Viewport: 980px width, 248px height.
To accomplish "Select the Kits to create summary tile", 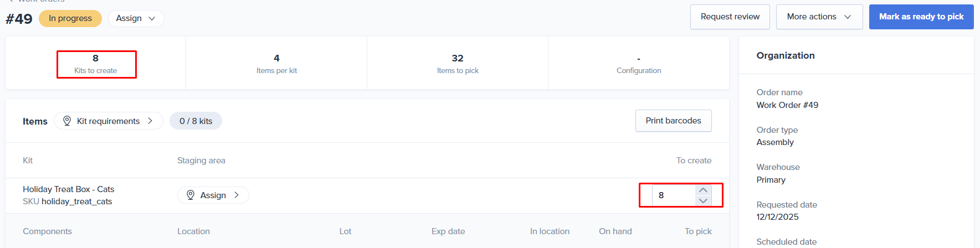I will (96, 64).
